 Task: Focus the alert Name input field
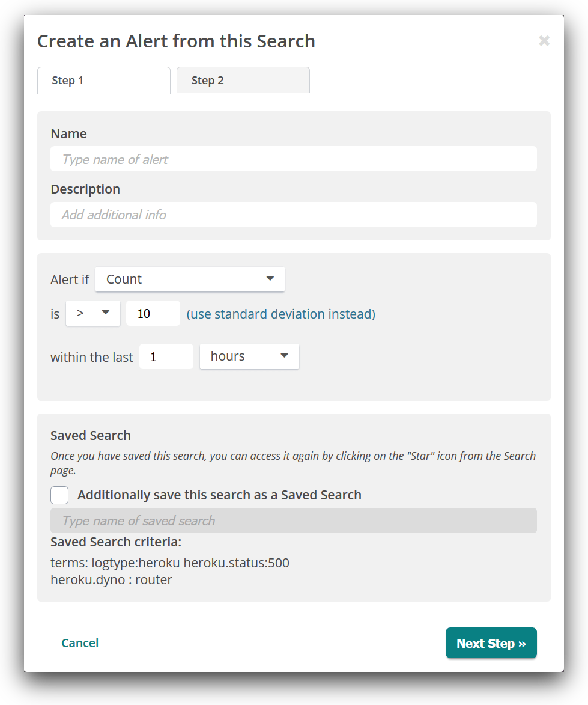pos(293,159)
